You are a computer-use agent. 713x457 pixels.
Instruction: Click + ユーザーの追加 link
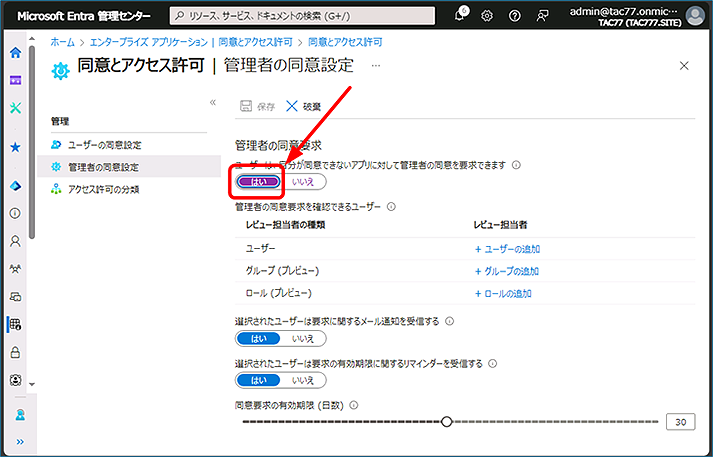pos(507,249)
